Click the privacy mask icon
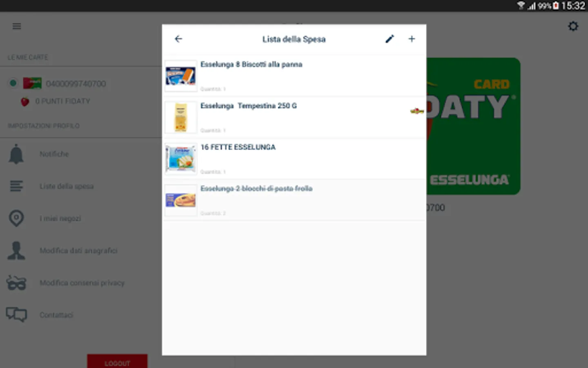Screen dimensions: 588x368 pos(16,283)
